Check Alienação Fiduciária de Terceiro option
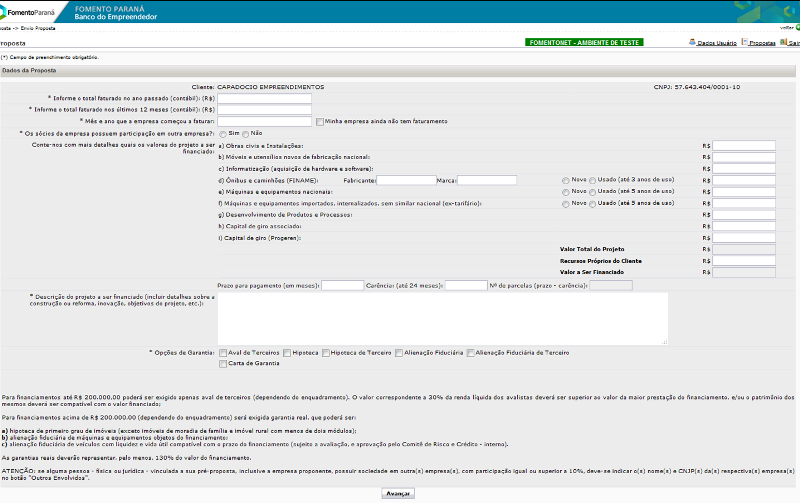Image resolution: width=800 pixels, height=503 pixels. tap(470, 353)
